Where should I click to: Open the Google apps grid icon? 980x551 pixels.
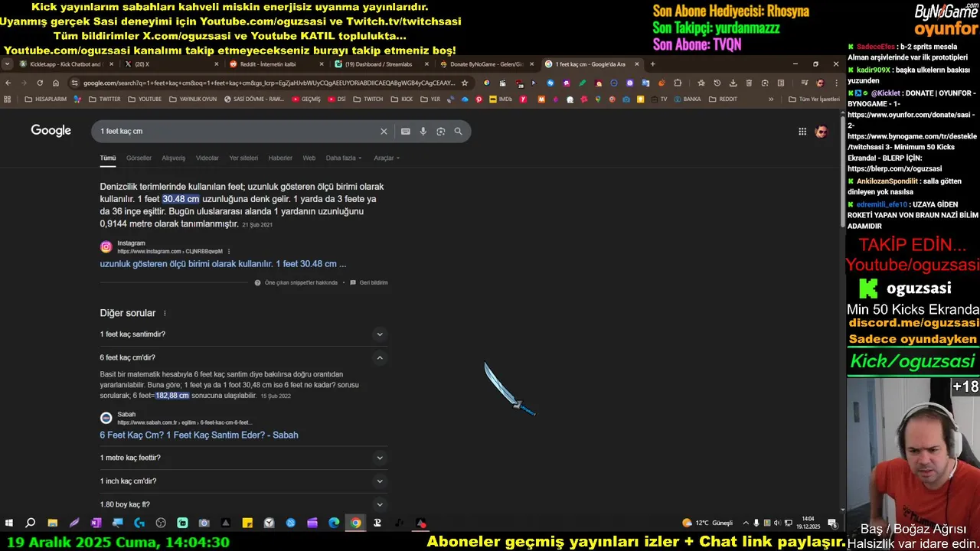click(x=802, y=132)
